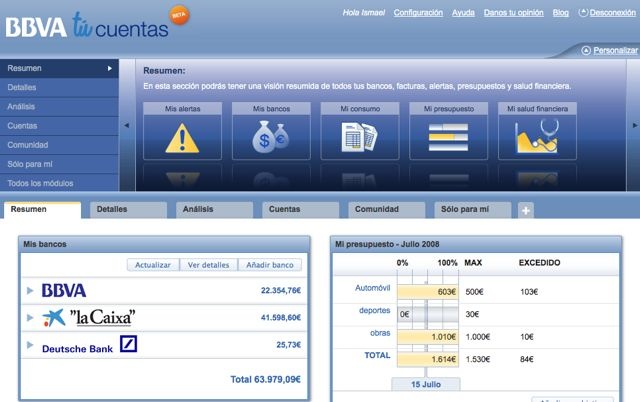Screen dimensions: 640x402
Task: Open the Mis bancos money bags icon
Action: [x=271, y=138]
